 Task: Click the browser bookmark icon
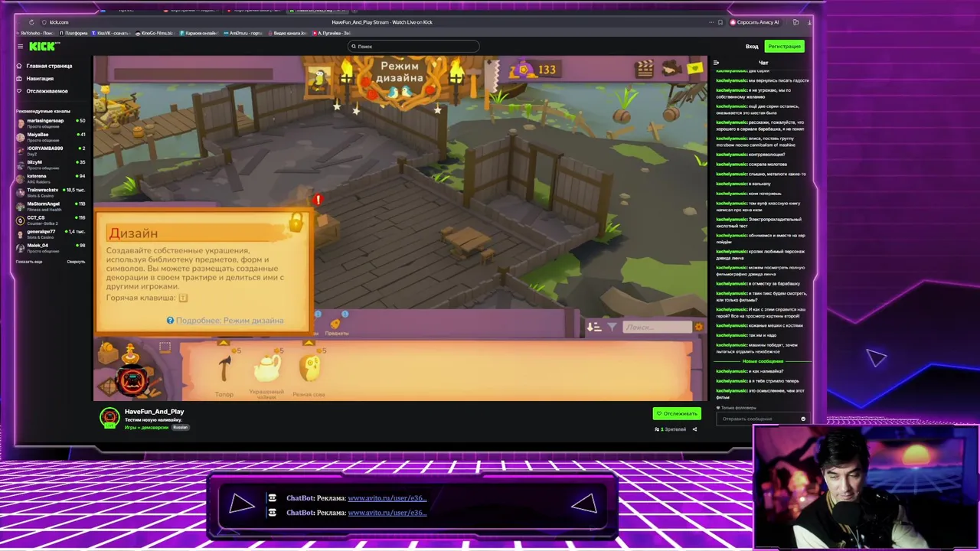click(720, 22)
